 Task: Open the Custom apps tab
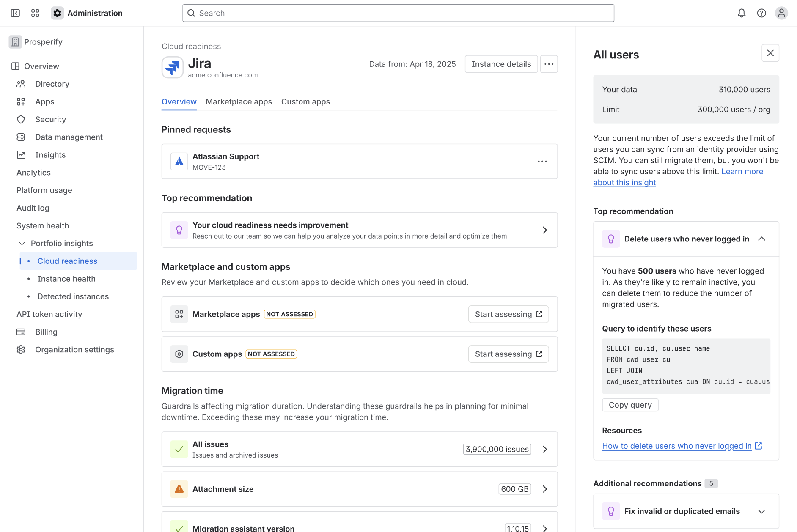[x=305, y=101]
